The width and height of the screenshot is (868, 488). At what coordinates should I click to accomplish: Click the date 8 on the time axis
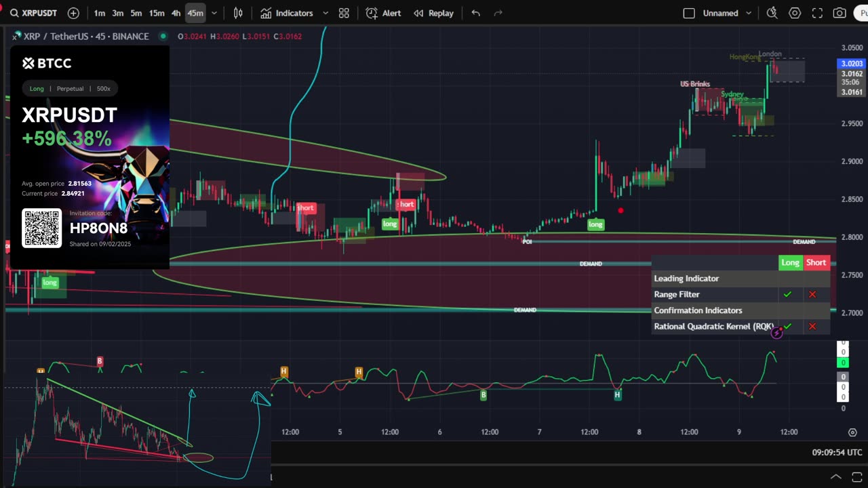click(x=639, y=432)
